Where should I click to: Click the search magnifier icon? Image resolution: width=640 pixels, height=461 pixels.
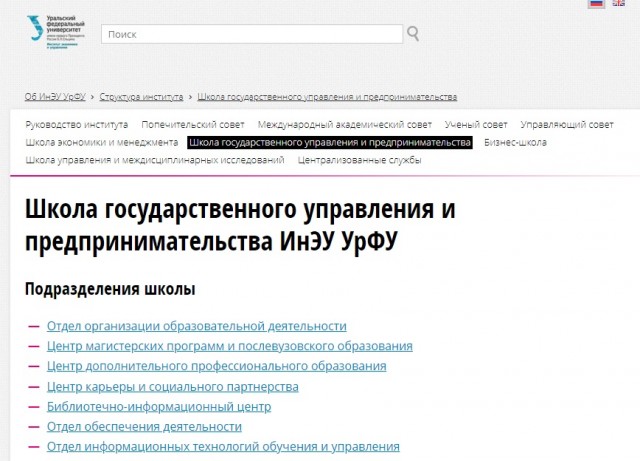[x=413, y=34]
